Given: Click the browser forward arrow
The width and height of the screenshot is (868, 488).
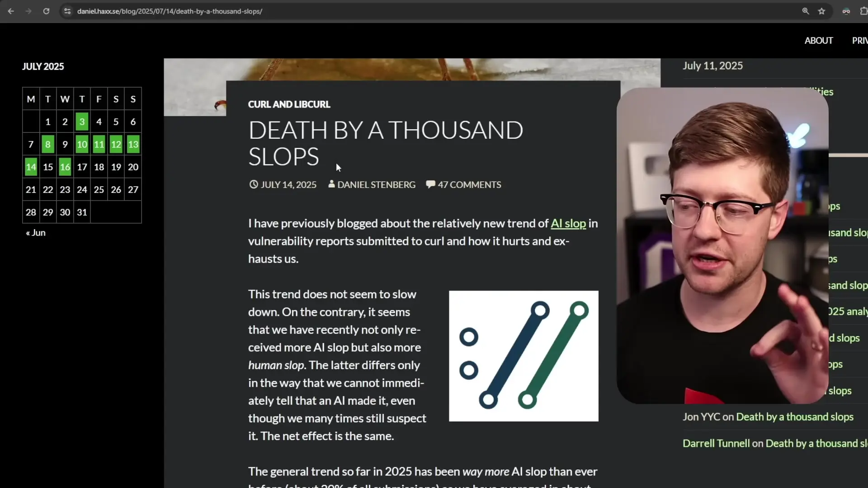Looking at the screenshot, I should click(x=28, y=11).
